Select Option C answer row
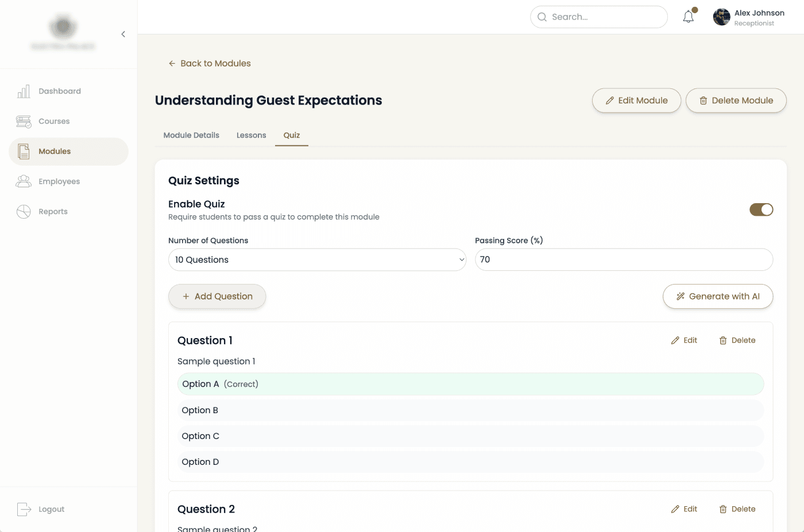 (x=471, y=436)
